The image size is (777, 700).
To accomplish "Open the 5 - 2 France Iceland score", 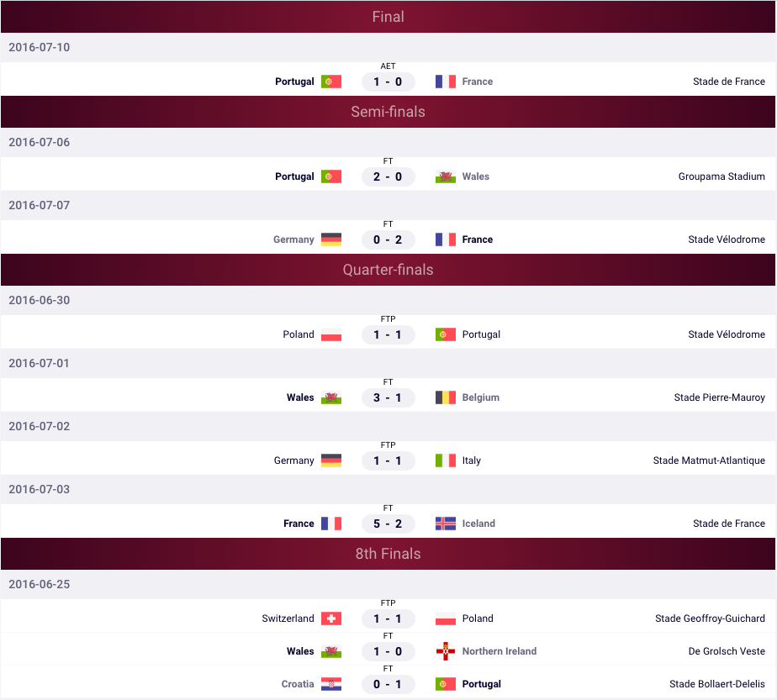I will click(388, 524).
